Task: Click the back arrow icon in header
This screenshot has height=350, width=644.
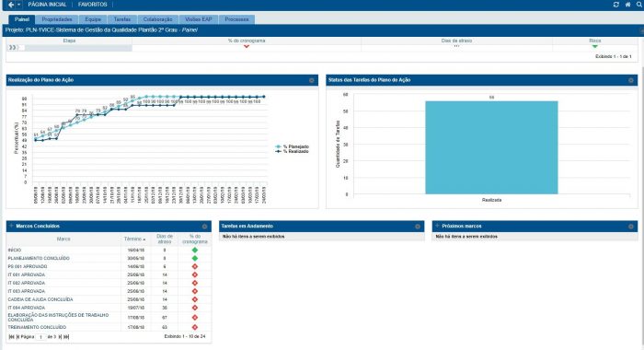Action: point(11,5)
